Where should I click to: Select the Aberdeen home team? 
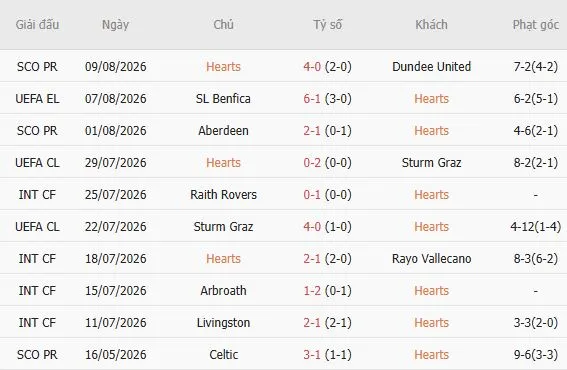(223, 131)
